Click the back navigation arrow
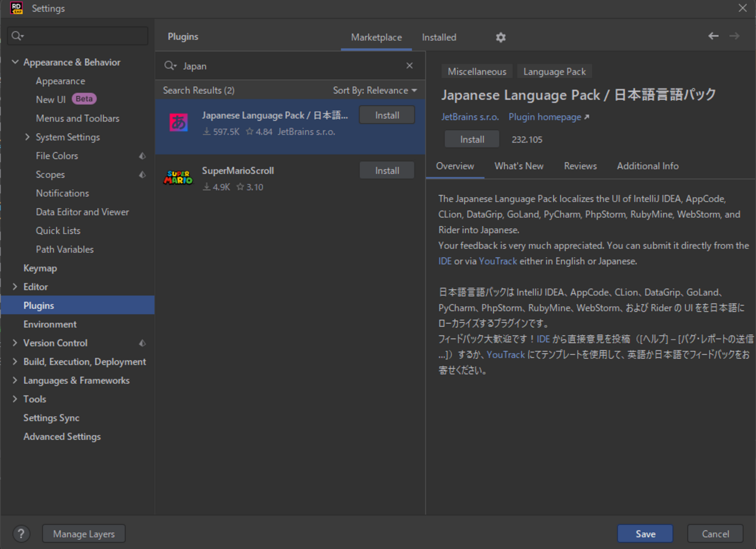The image size is (756, 549). [x=713, y=36]
